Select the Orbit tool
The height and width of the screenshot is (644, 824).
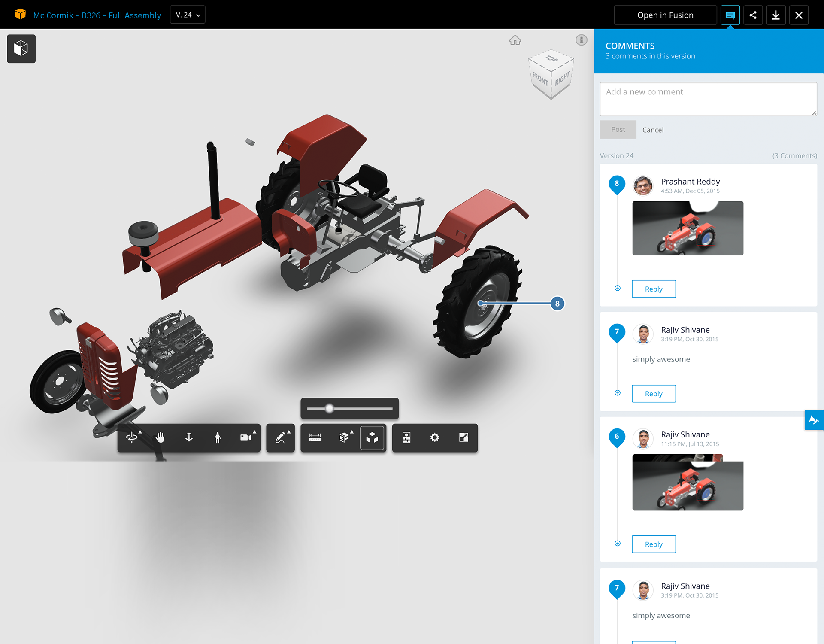[x=132, y=437]
